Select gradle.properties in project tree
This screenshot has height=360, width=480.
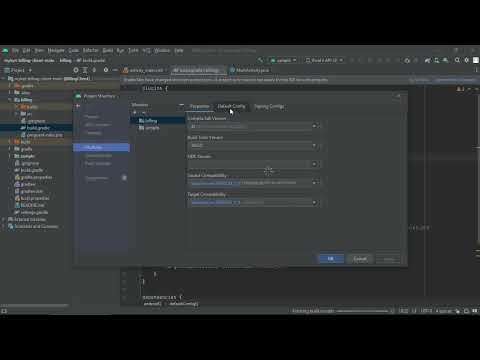(x=33, y=177)
